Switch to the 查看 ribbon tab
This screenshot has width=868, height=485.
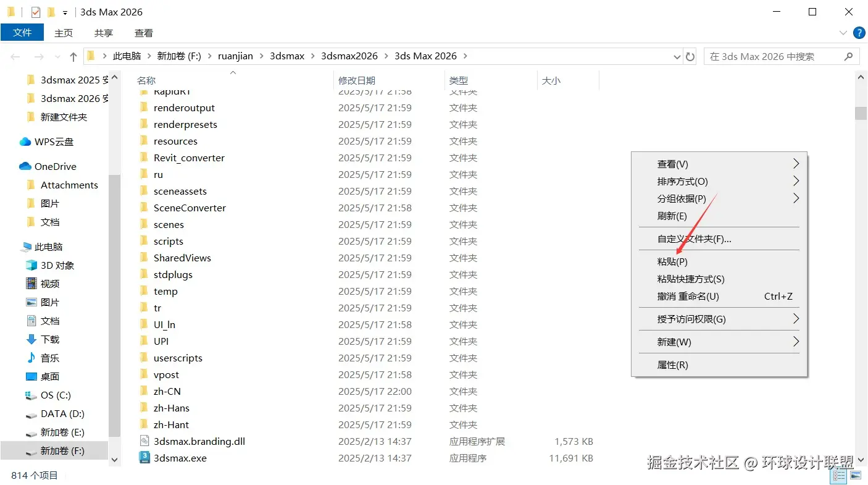[144, 33]
